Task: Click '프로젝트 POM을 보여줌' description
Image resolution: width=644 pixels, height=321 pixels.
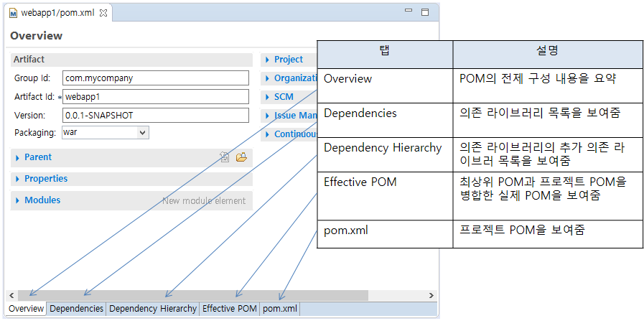Action: 522,231
